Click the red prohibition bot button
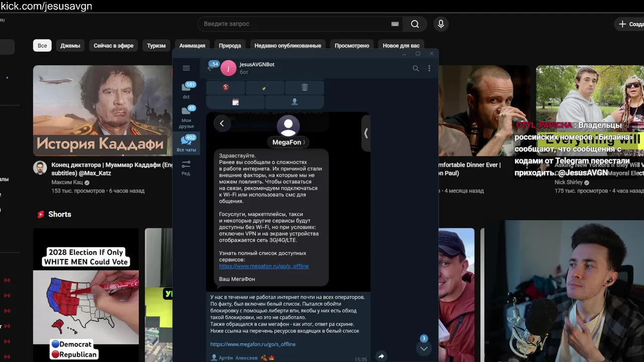The image size is (644, 362). (225, 87)
